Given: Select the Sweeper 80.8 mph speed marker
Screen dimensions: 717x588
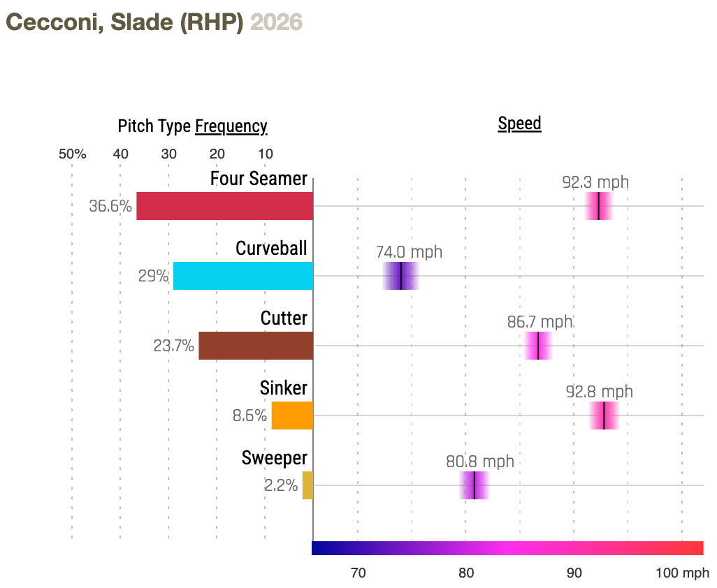Looking at the screenshot, I should (x=475, y=485).
